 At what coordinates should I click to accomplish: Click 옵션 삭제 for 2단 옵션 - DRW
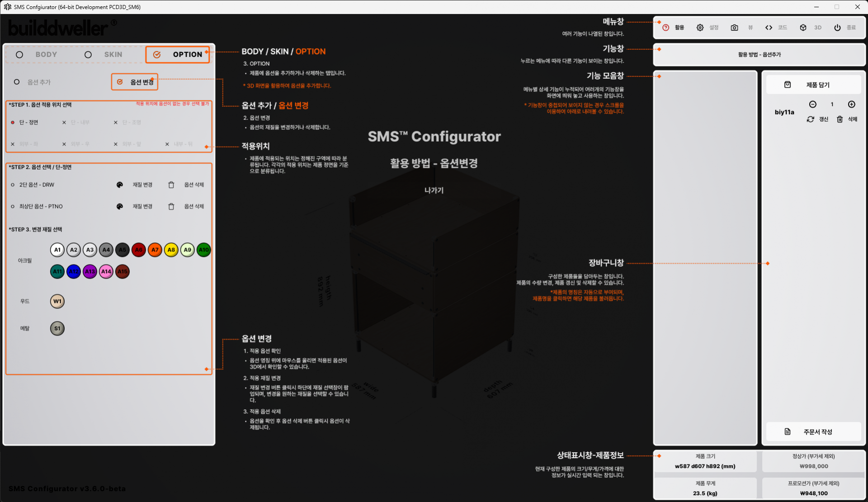tap(194, 185)
